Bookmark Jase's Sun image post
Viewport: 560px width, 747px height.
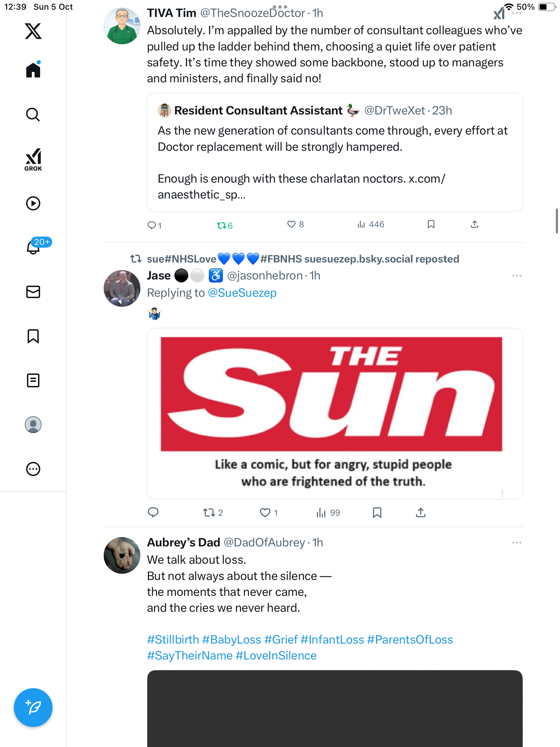(x=377, y=513)
